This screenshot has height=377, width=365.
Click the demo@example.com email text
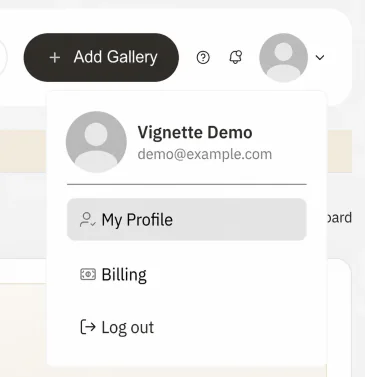click(205, 154)
